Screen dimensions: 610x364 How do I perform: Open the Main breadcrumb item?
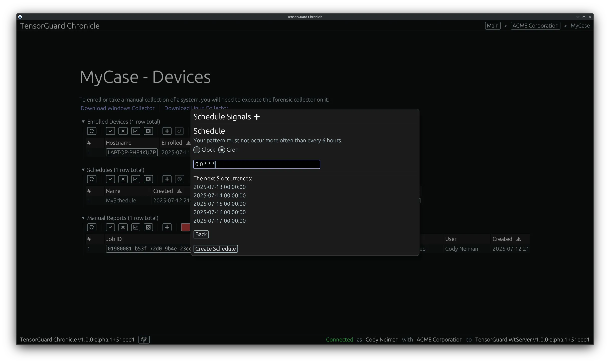coord(493,26)
